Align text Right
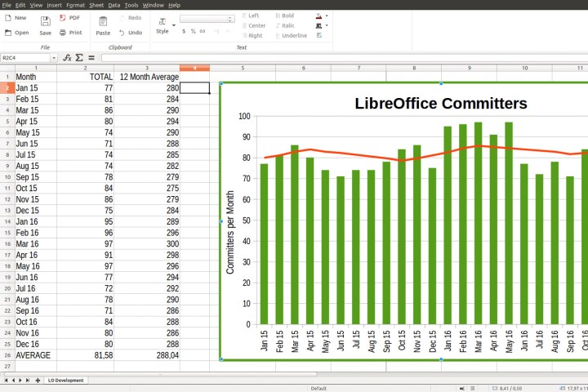 point(252,35)
